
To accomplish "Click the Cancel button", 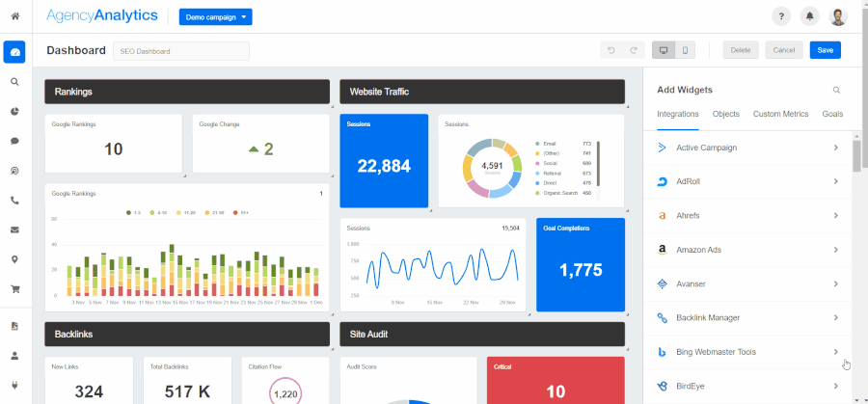I will point(784,50).
